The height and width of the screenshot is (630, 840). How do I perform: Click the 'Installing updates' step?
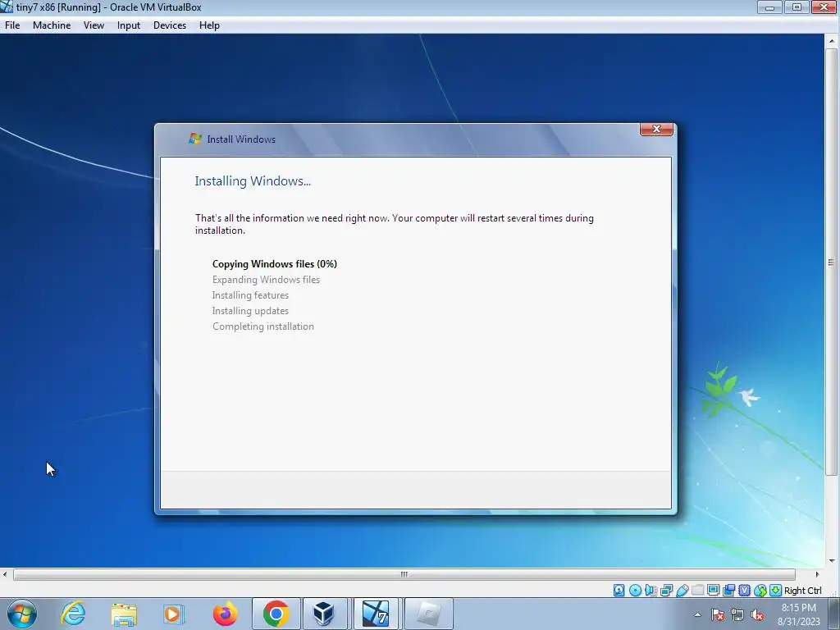[250, 311]
